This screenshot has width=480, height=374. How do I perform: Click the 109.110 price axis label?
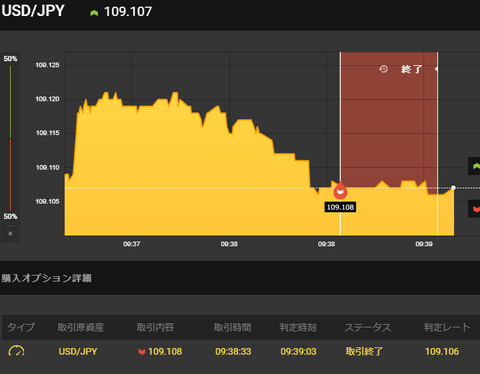coord(47,167)
